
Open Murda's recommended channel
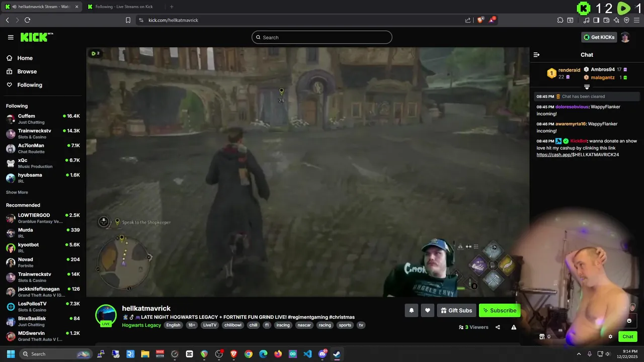43,233
